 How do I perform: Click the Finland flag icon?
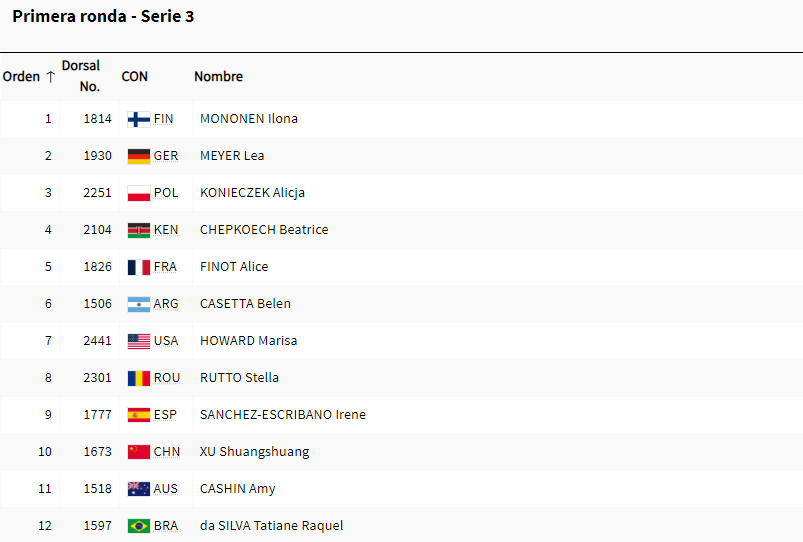[x=139, y=119]
